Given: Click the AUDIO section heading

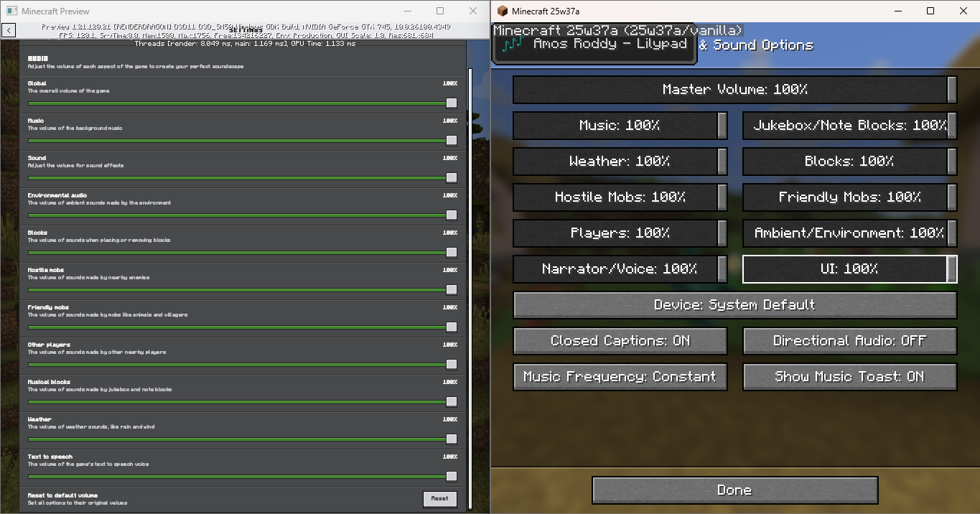Looking at the screenshot, I should pos(38,59).
